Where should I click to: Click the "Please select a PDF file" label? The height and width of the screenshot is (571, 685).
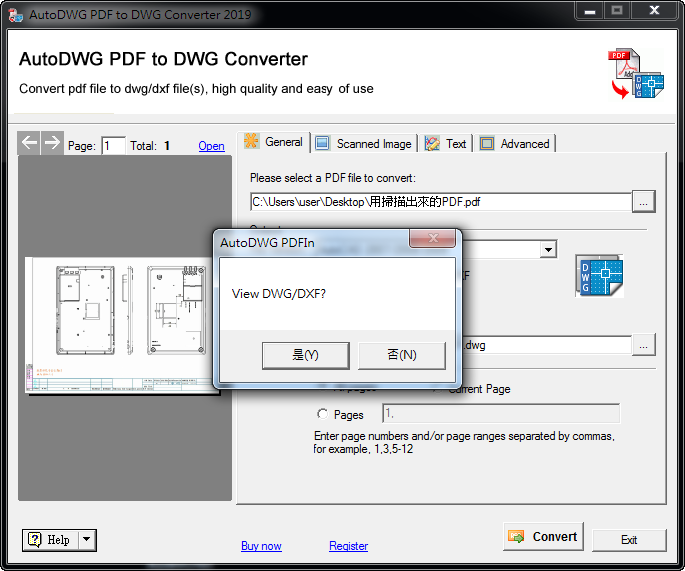tap(332, 178)
